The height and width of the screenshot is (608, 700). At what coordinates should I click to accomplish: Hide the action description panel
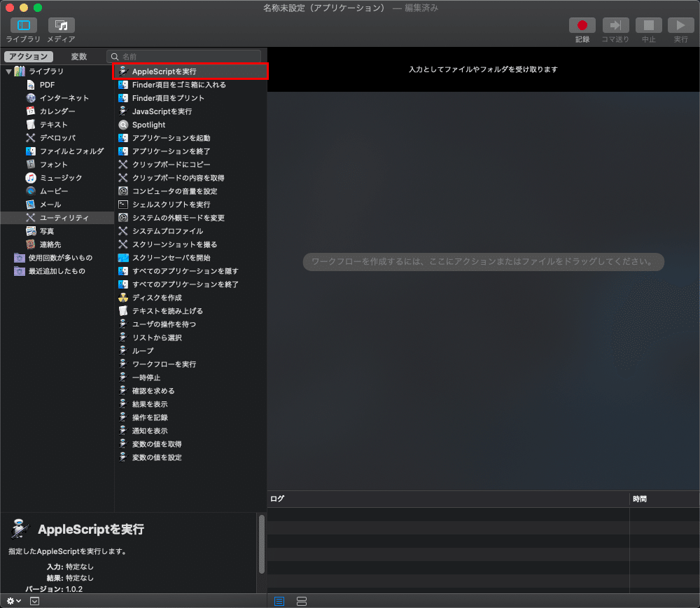(x=34, y=601)
